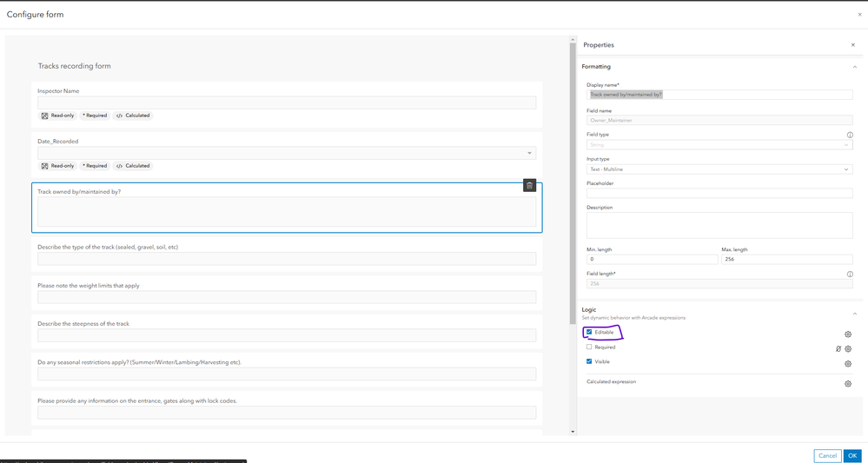Open Calculated expression settings gear
Screen dimensions: 868x463
pyautogui.click(x=847, y=383)
